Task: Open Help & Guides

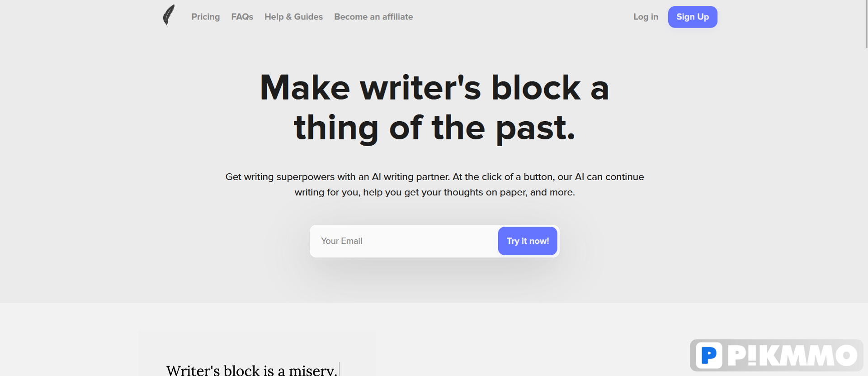Action: [x=293, y=17]
